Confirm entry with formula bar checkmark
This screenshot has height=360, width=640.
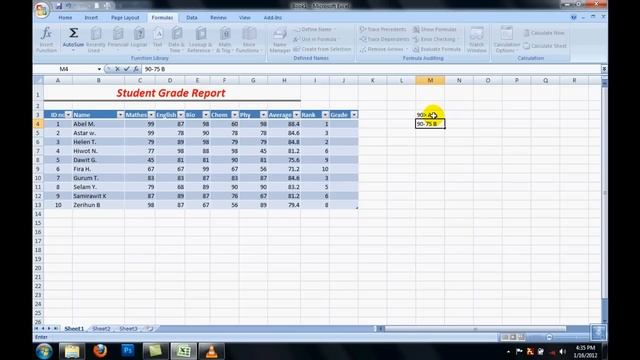click(127, 69)
